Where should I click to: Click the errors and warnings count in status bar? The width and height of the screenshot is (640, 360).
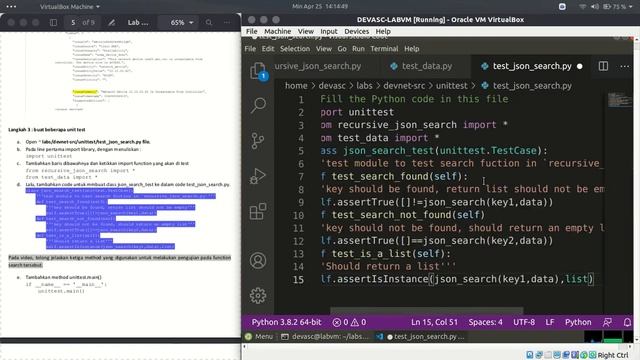[x=349, y=322]
